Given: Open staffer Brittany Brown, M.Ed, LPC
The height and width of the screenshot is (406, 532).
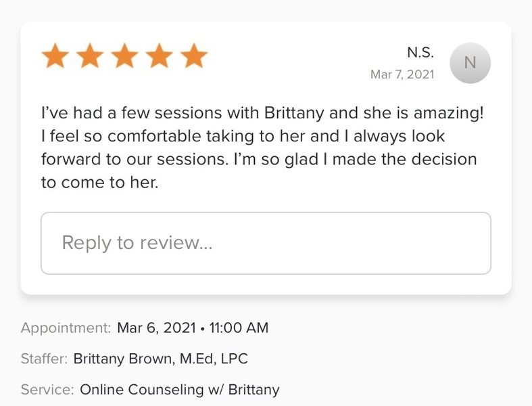Looking at the screenshot, I should (160, 359).
